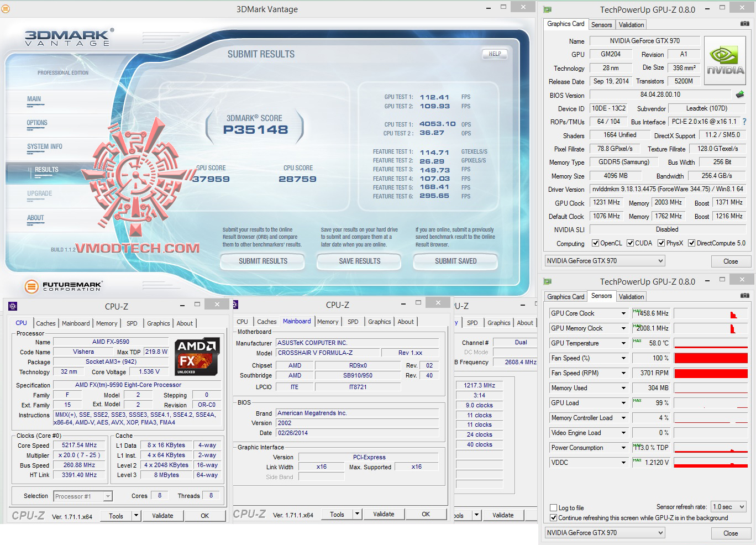Click the camera icon in GPU-Z sensor readings window

[744, 296]
